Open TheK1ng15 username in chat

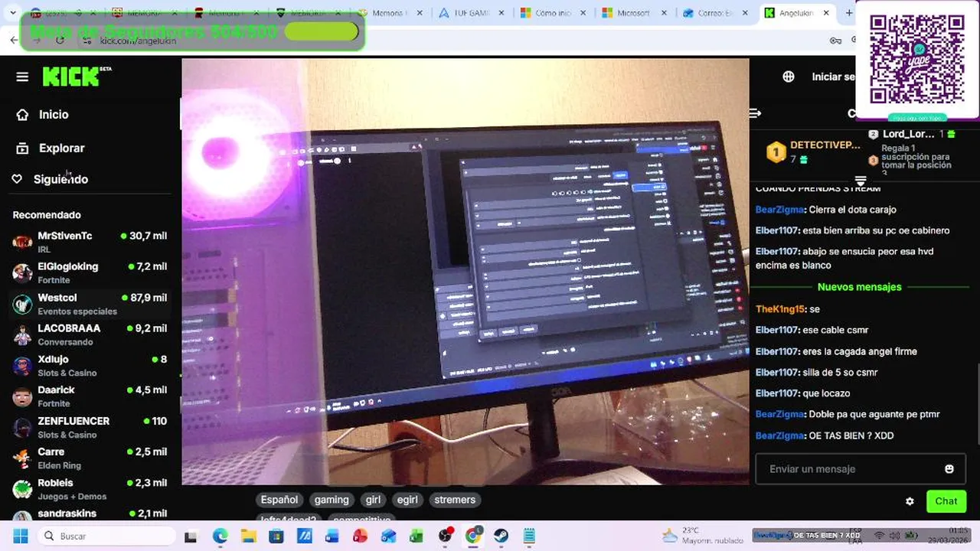tap(780, 309)
